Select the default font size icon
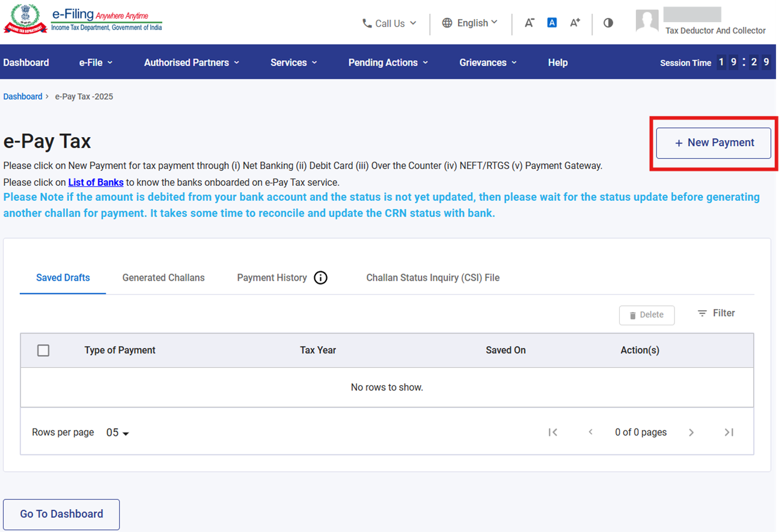The image size is (779, 532). pos(552,23)
